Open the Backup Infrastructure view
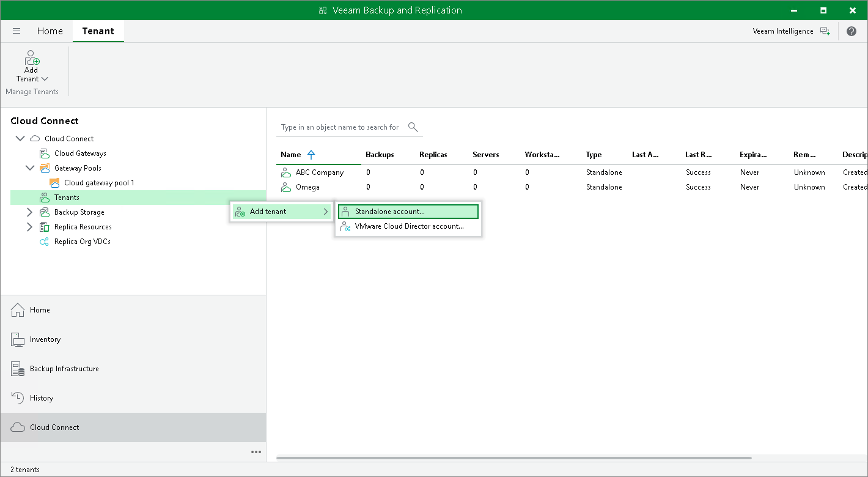This screenshot has height=477, width=868. click(x=64, y=369)
